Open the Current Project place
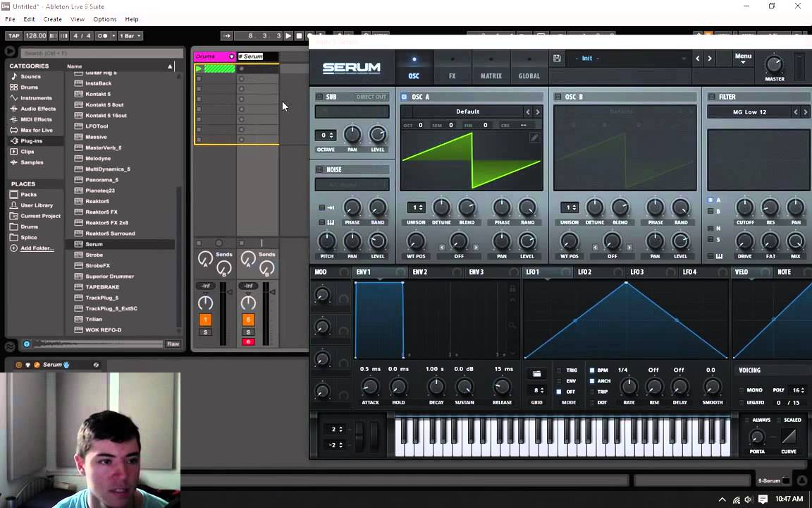Screen dimensions: 812x508 tap(40, 216)
